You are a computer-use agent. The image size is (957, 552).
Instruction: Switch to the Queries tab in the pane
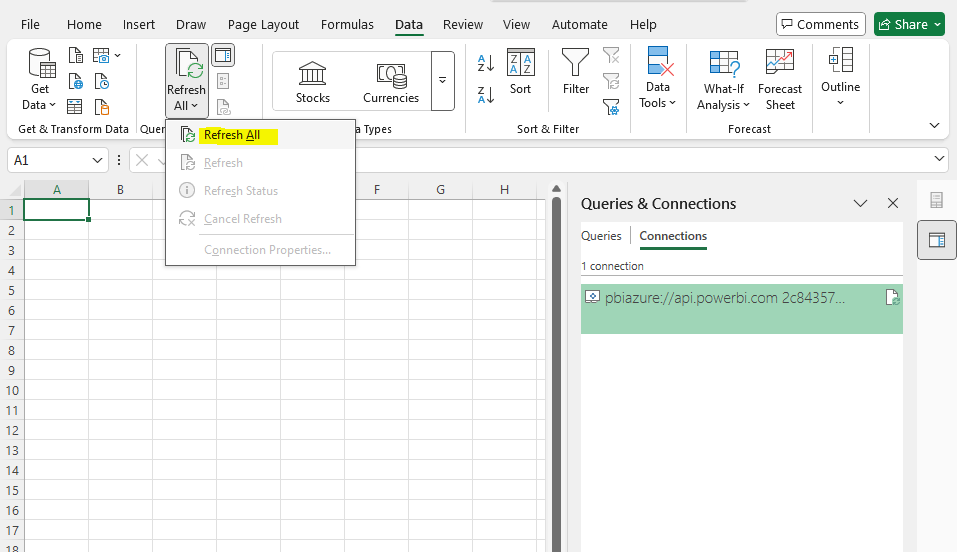point(601,236)
